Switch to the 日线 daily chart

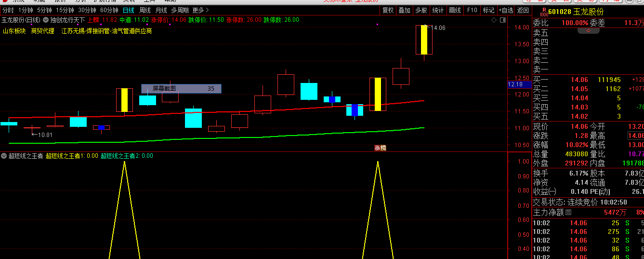click(x=129, y=10)
